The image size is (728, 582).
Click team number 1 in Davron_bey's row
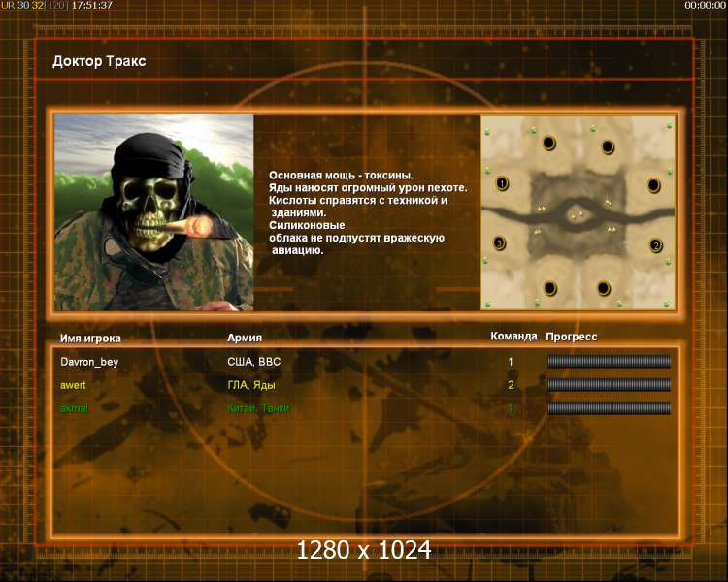(511, 362)
